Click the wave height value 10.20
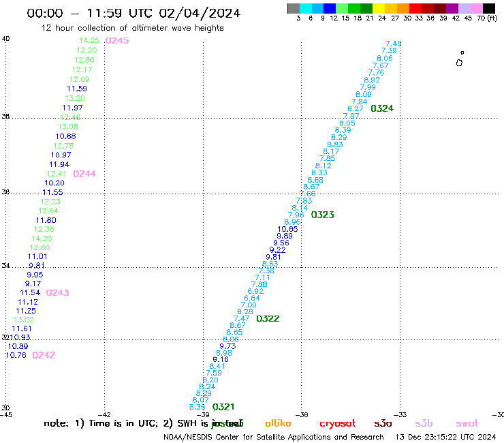504x443 pixels. tap(54, 183)
